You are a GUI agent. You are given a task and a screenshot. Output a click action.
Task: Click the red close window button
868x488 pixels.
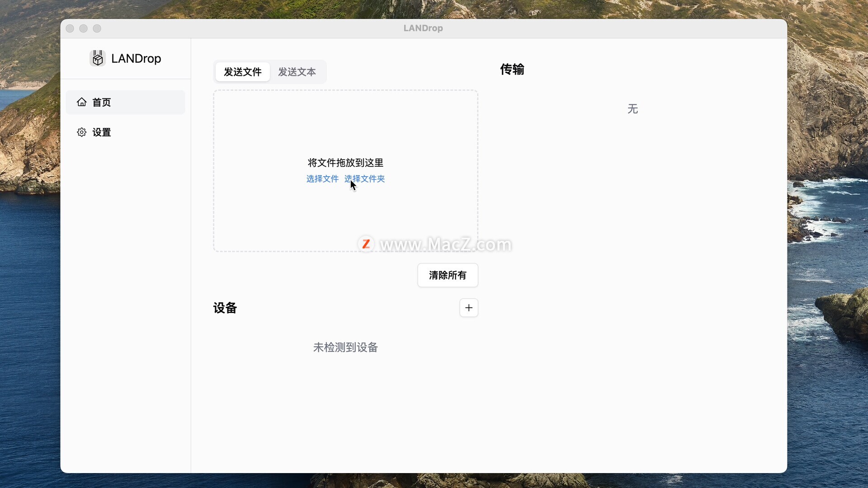(70, 28)
